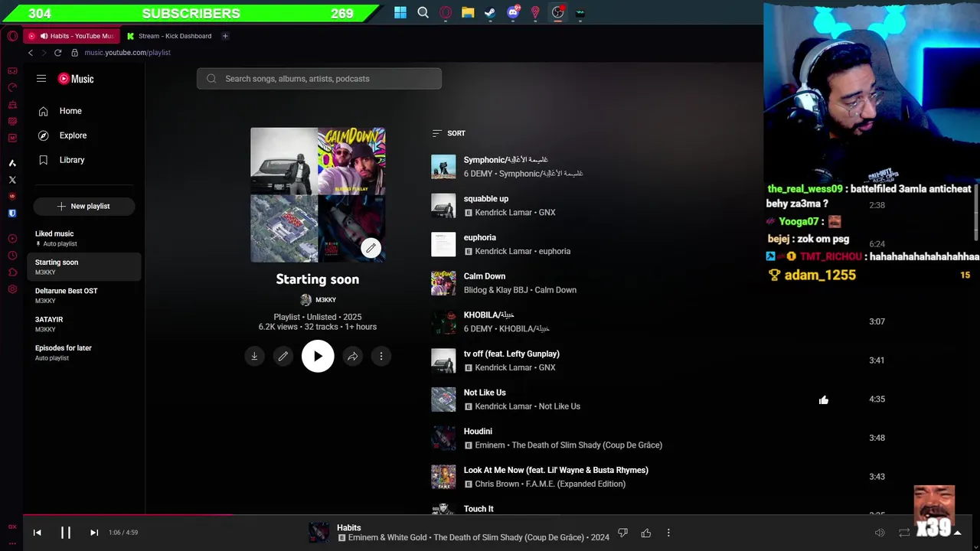The image size is (980, 551).
Task: Switch to the Stream - Kick Dashboard tab
Action: point(170,36)
